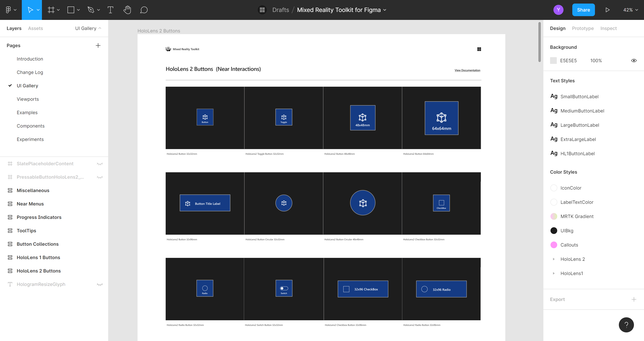The image size is (644, 341).
Task: Select the Hand/Pan tool
Action: pyautogui.click(x=127, y=10)
